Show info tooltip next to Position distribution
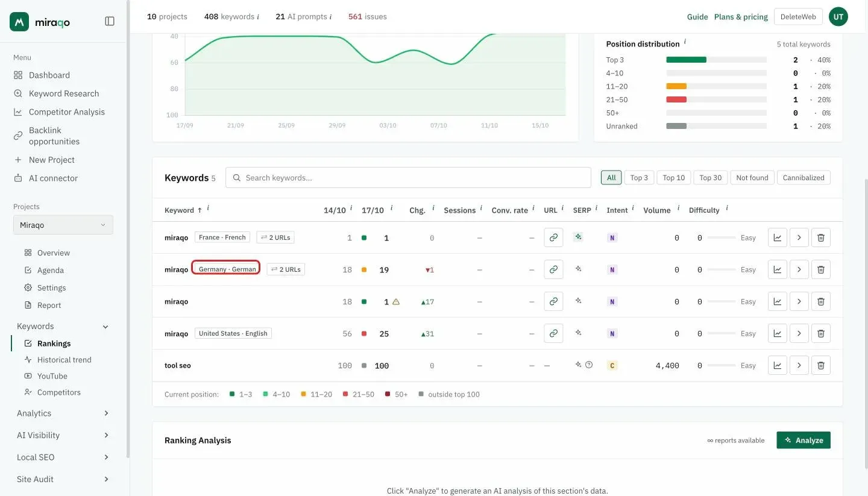The image size is (868, 496). click(x=685, y=42)
